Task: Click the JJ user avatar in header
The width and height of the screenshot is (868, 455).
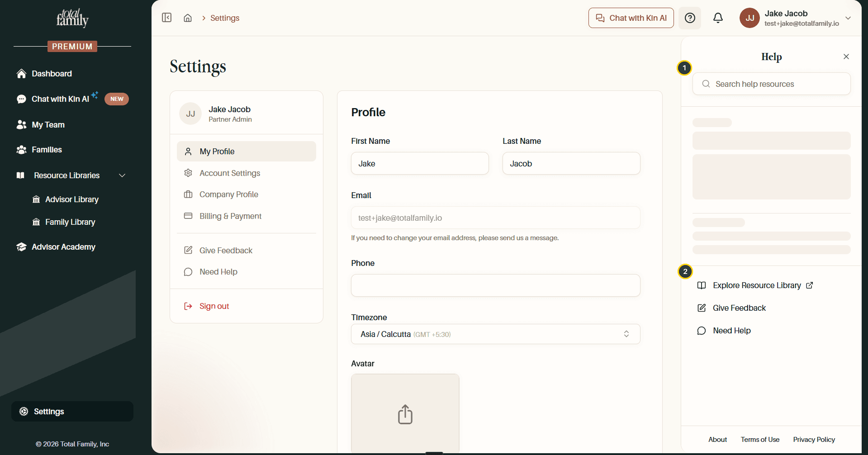Action: 749,18
